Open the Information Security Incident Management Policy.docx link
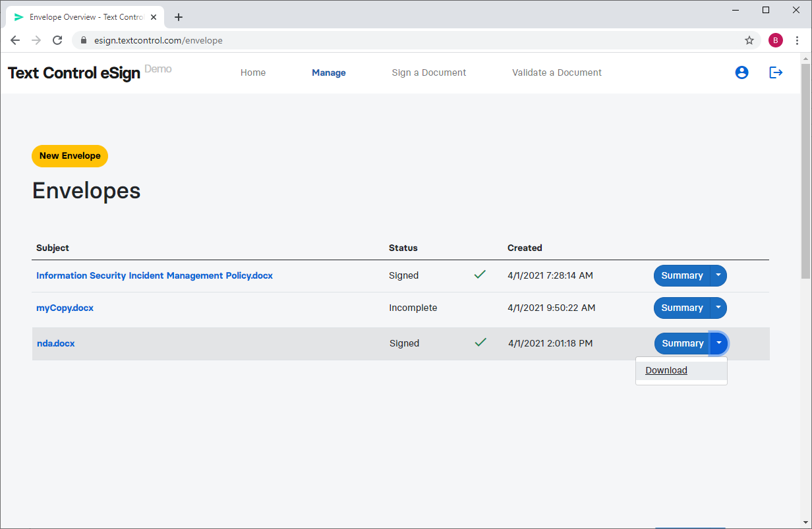This screenshot has width=812, height=529. tap(154, 275)
